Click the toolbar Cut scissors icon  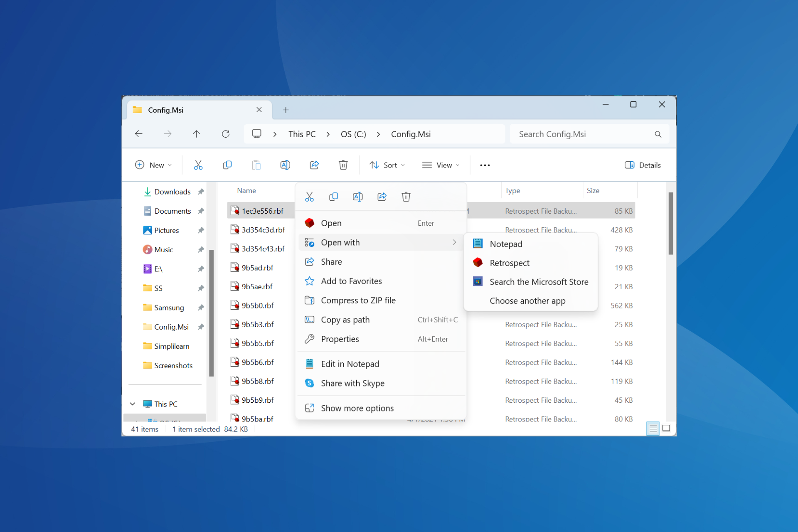tap(198, 165)
